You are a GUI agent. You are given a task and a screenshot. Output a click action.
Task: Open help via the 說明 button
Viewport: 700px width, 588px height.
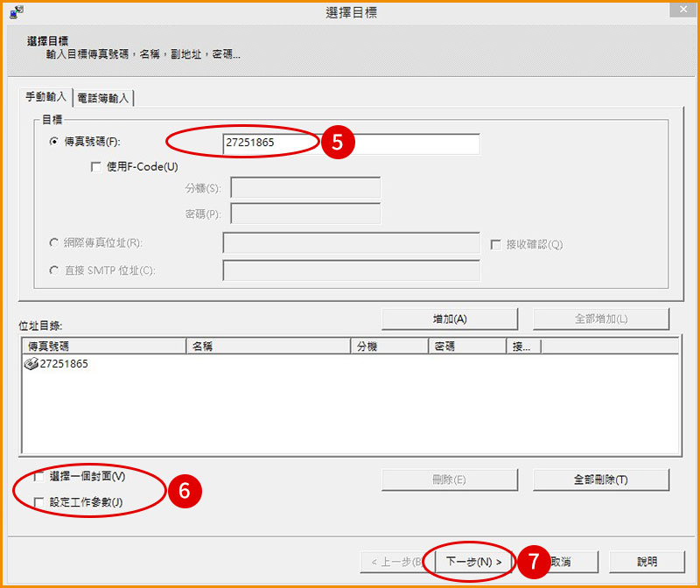647,561
